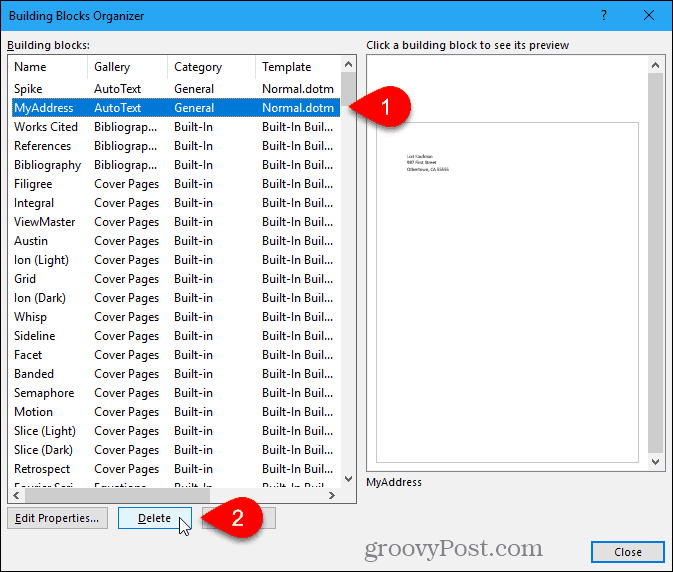Sort list by Category column header
Screen dimensions: 673x572
211,67
